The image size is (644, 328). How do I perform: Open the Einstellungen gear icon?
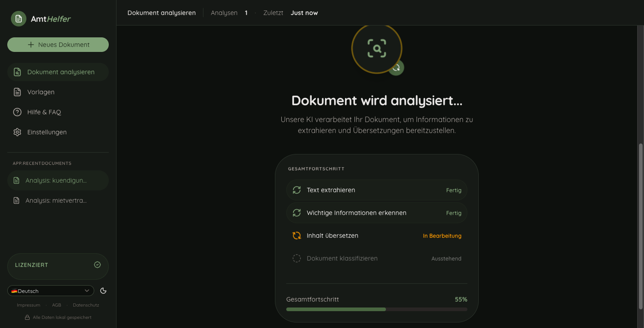(17, 132)
